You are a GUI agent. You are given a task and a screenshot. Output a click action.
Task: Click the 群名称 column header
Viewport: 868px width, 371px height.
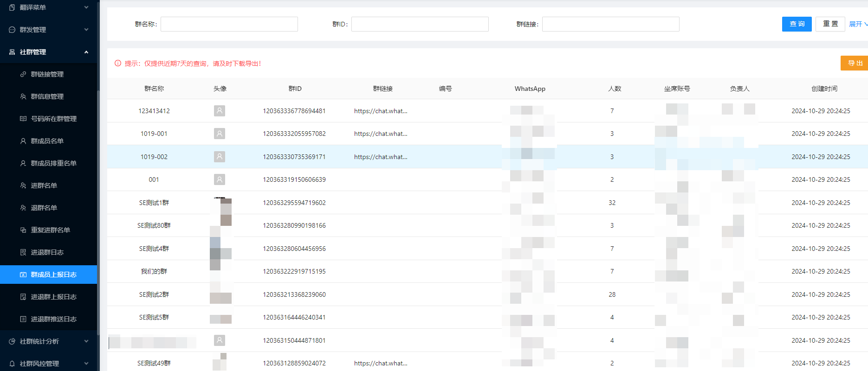click(154, 89)
